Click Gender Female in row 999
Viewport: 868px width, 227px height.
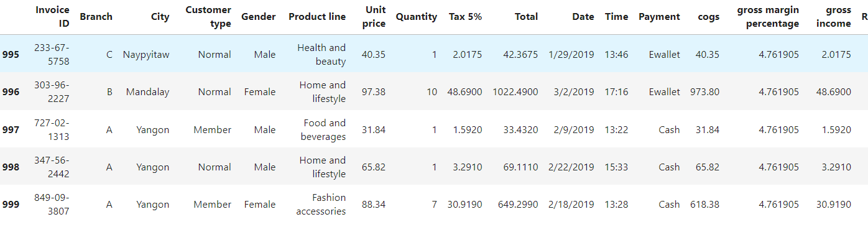click(260, 204)
